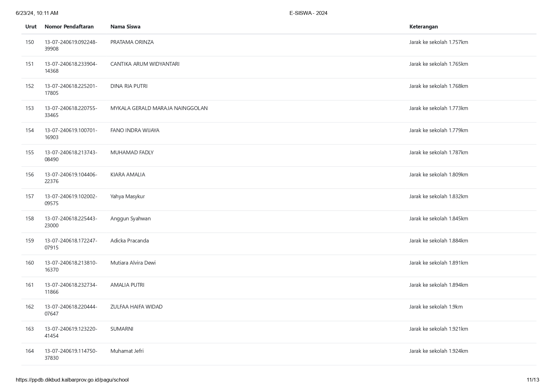Select the name MUHAMAD FADLY
Viewport: 555px width, 392px height.
point(132,152)
